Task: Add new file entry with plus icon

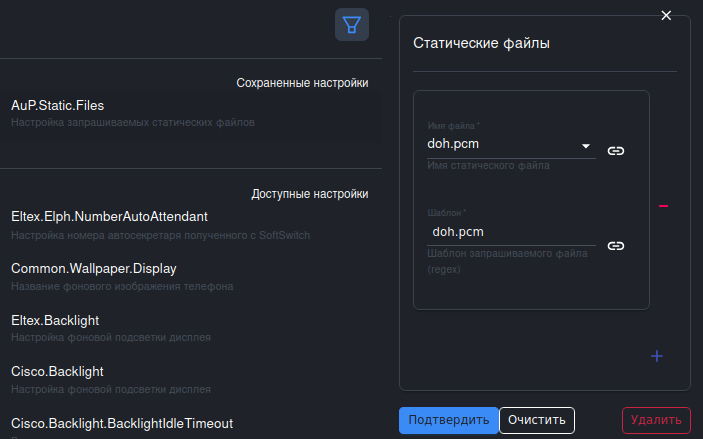Action: coord(657,356)
